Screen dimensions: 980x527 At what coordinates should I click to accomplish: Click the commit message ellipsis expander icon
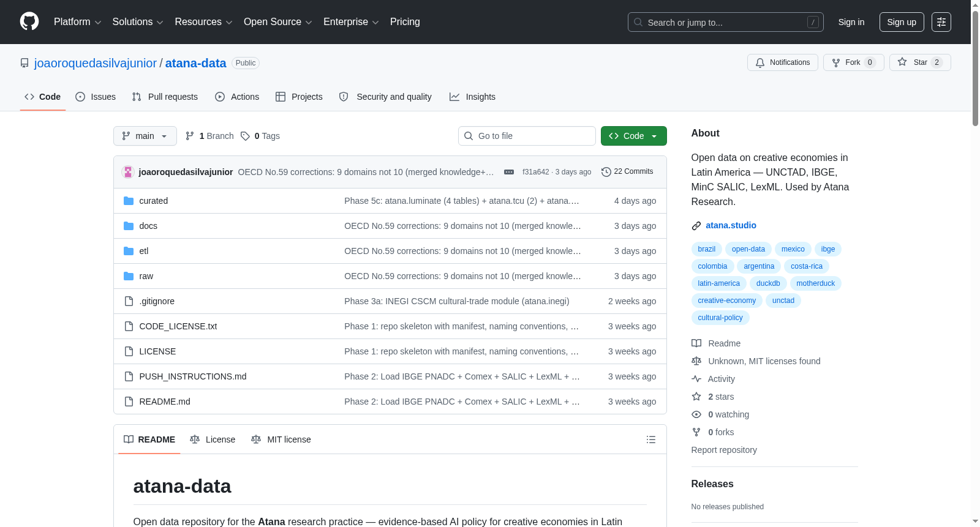[509, 172]
